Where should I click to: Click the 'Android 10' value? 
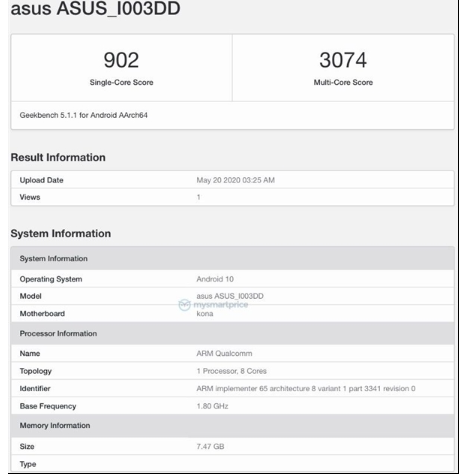click(x=215, y=279)
